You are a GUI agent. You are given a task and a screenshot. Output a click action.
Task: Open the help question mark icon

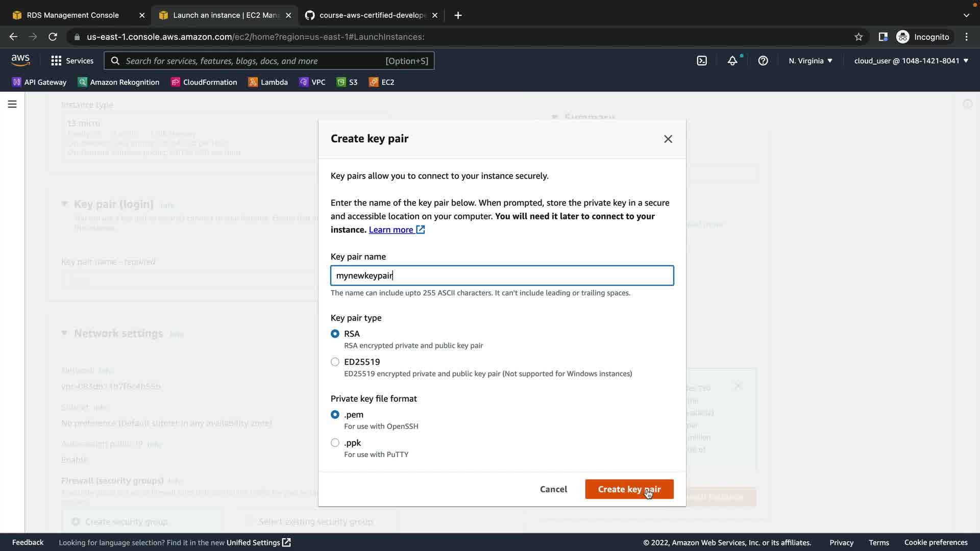click(763, 61)
